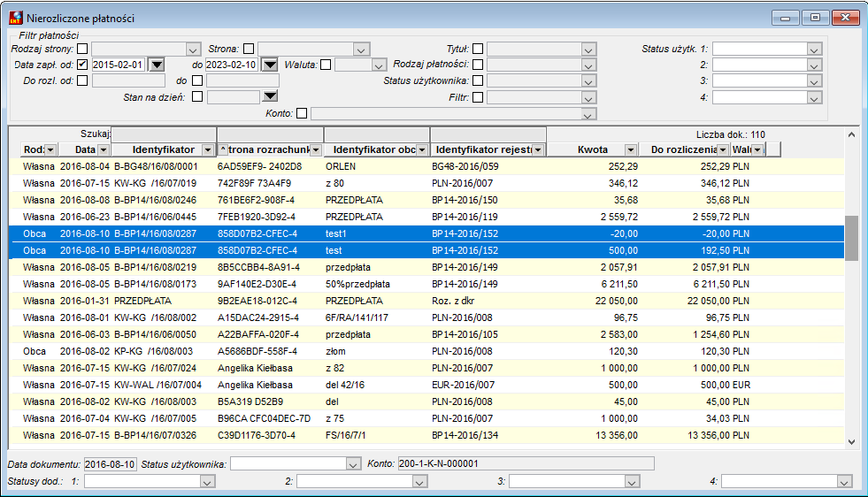Open the Status użytk. 1 dropdown
The width and height of the screenshot is (868, 497).
point(814,50)
